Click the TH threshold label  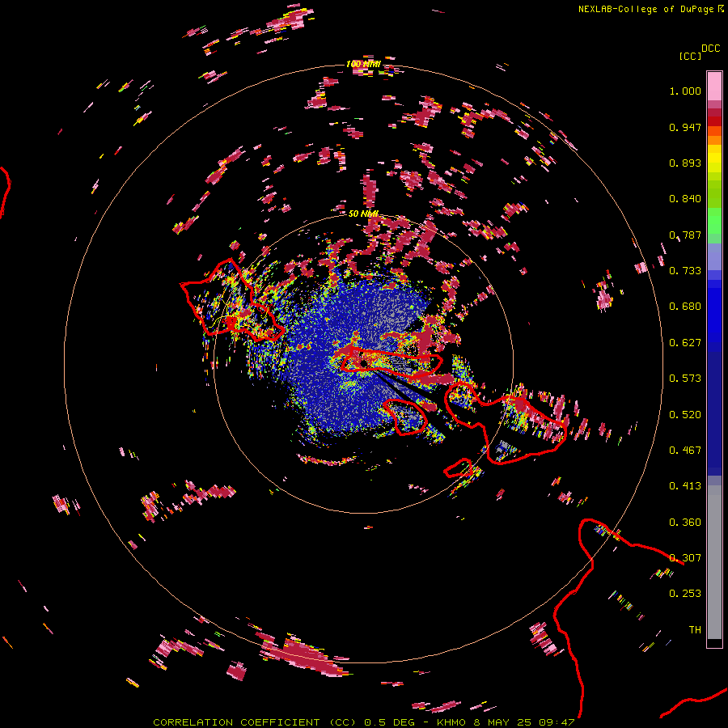click(695, 630)
